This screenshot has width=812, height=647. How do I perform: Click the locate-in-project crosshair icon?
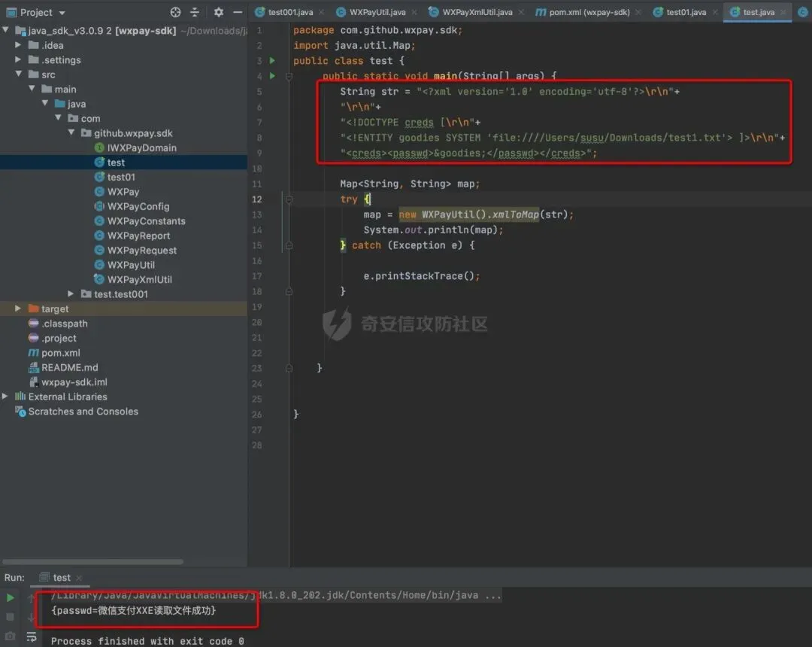point(175,12)
